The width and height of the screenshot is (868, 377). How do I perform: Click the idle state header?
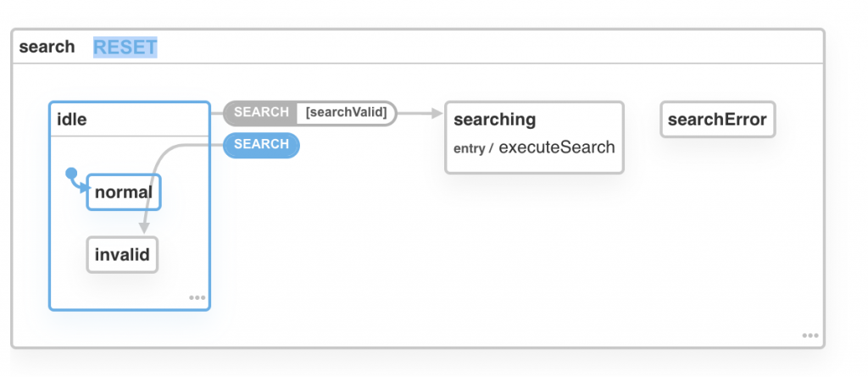coord(129,119)
